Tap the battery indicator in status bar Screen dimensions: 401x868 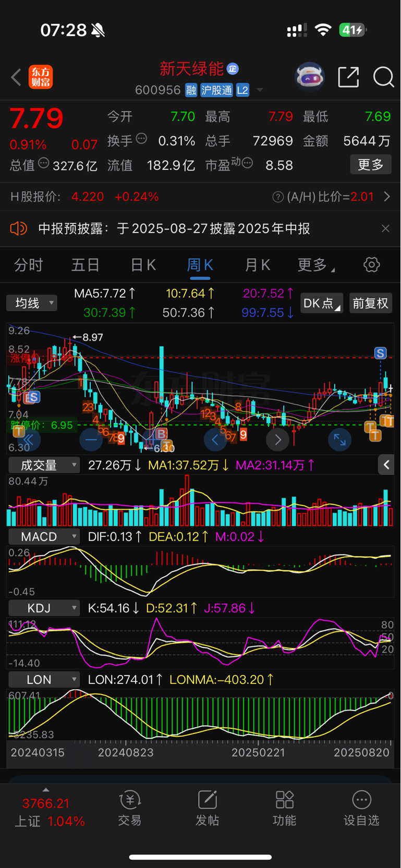tap(353, 30)
